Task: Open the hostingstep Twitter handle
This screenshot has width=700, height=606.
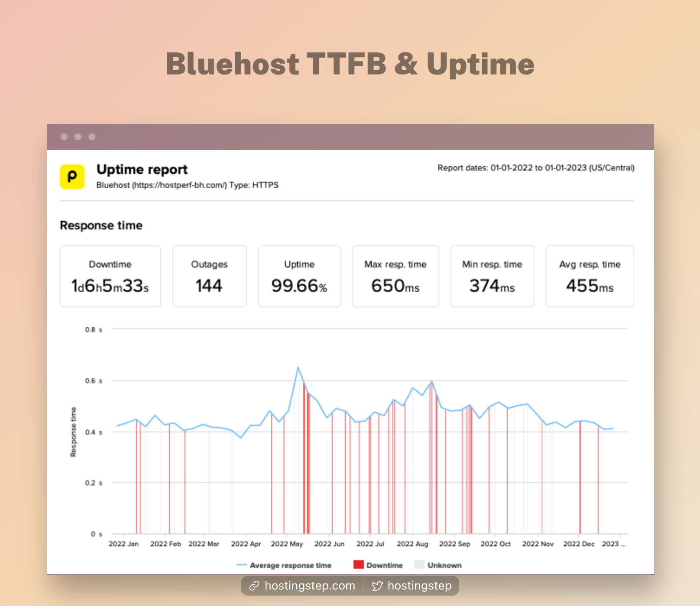Action: 419,586
